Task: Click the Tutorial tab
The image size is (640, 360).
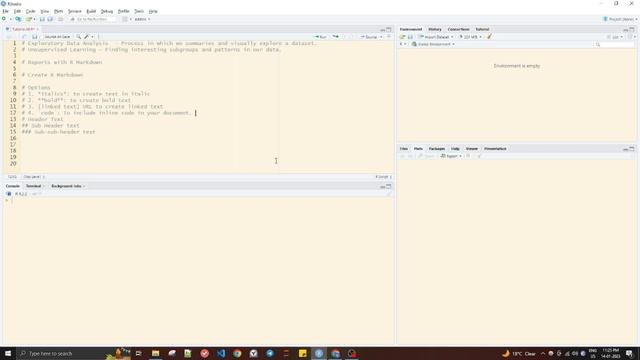Action: (482, 29)
